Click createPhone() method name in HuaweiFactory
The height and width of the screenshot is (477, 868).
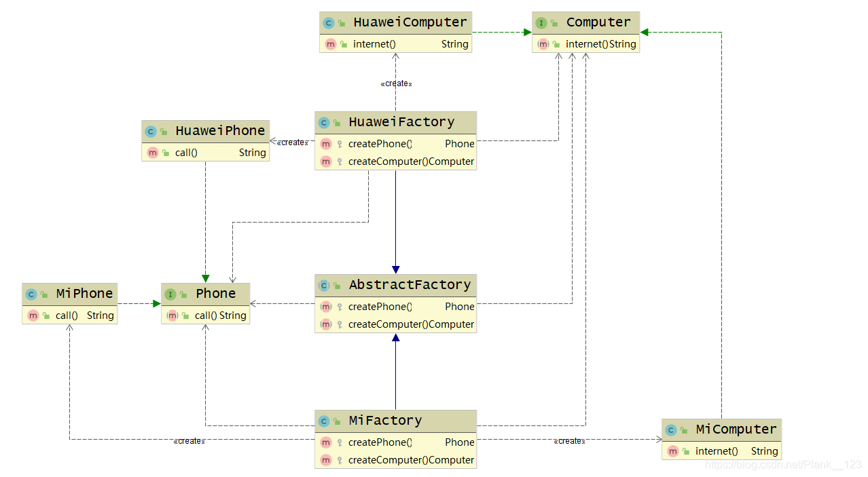click(x=380, y=144)
